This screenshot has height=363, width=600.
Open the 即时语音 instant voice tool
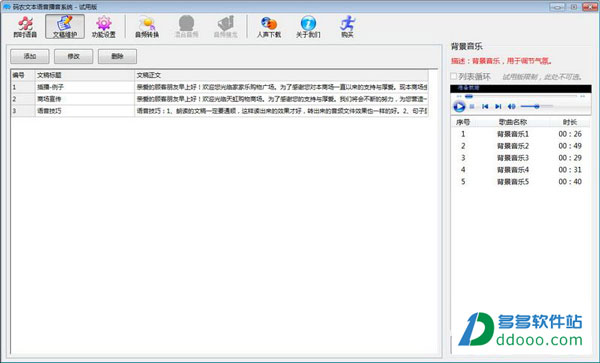pos(25,27)
